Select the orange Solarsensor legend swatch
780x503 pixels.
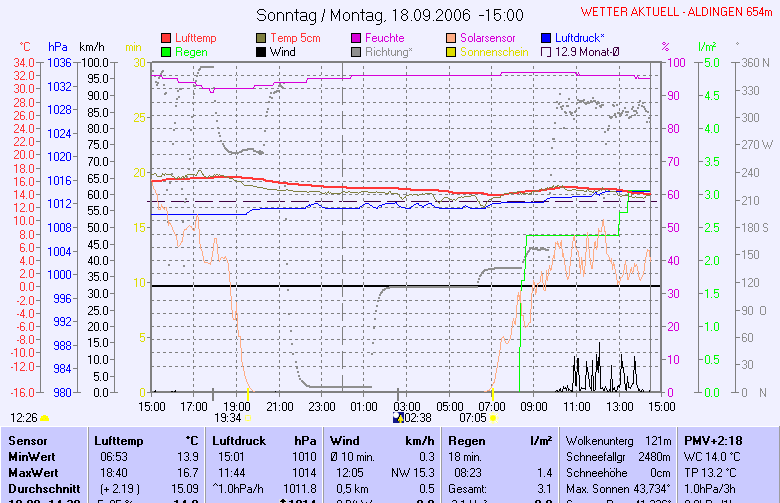451,38
